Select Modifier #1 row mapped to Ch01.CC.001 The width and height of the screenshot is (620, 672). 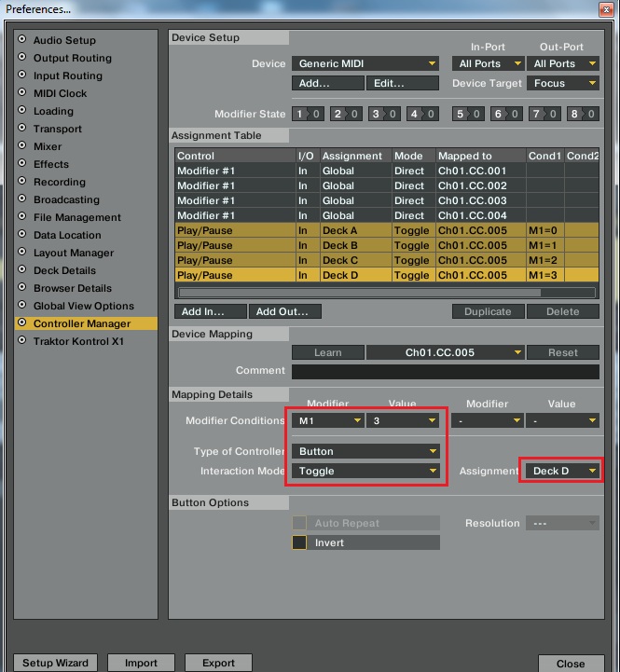coord(387,171)
